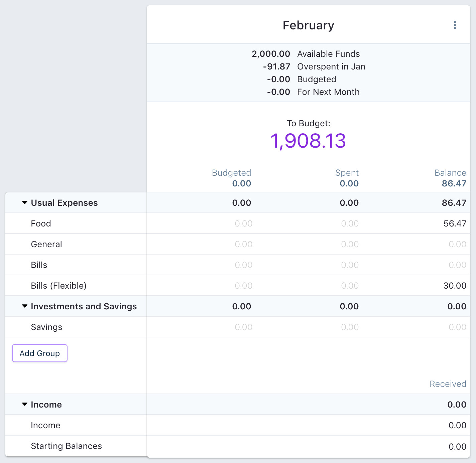The width and height of the screenshot is (476, 463).
Task: Open Savings spent amount 0.00
Action: point(350,327)
